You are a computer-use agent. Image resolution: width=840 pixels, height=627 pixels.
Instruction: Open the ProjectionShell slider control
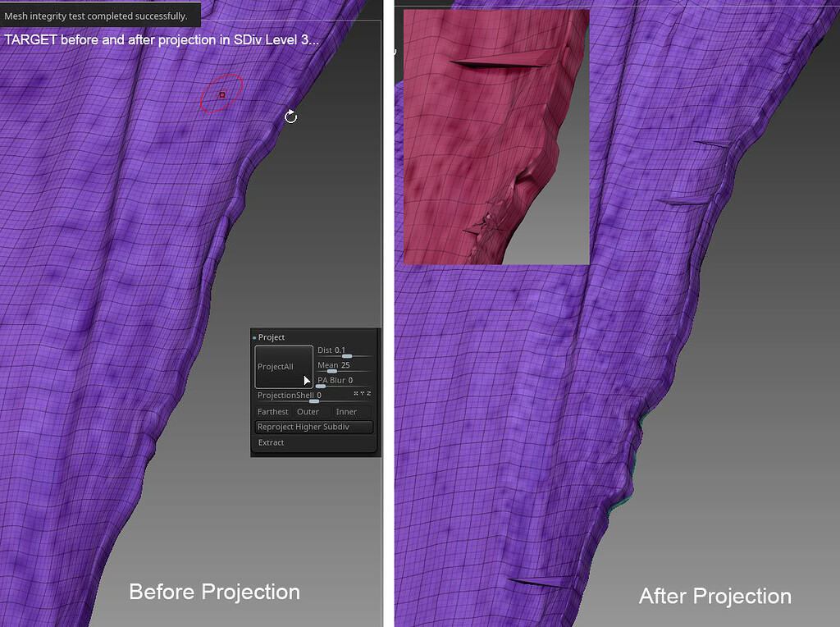[314, 400]
